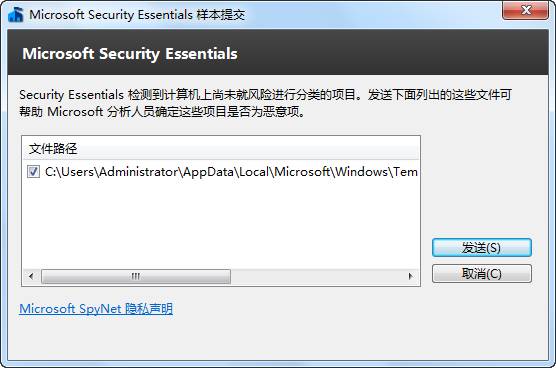This screenshot has width=556, height=368.
Task: Click the blank area below the privacy link
Action: 278,339
